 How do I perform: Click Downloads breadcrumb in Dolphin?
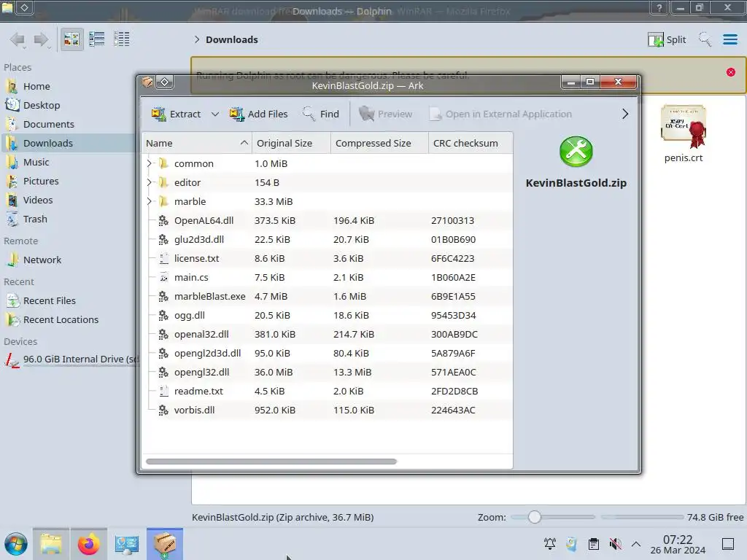pyautogui.click(x=232, y=40)
